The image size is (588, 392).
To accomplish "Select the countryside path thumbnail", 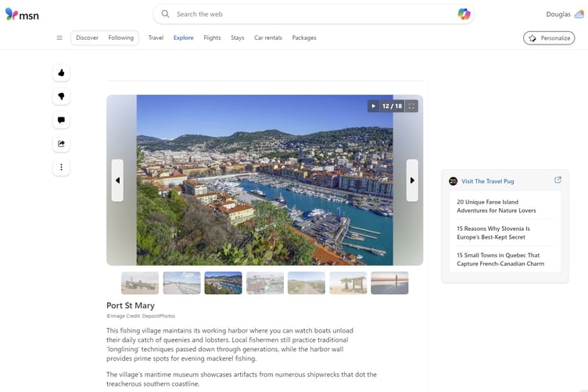I will 307,282.
